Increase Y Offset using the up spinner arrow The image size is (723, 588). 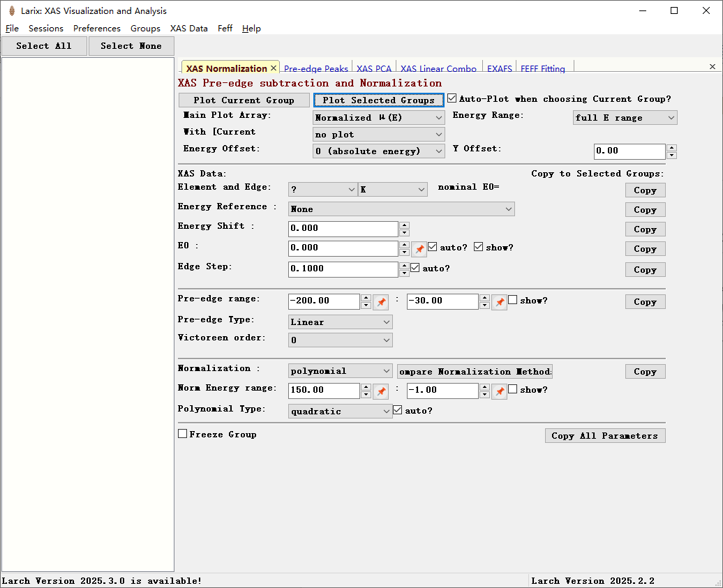(671, 148)
